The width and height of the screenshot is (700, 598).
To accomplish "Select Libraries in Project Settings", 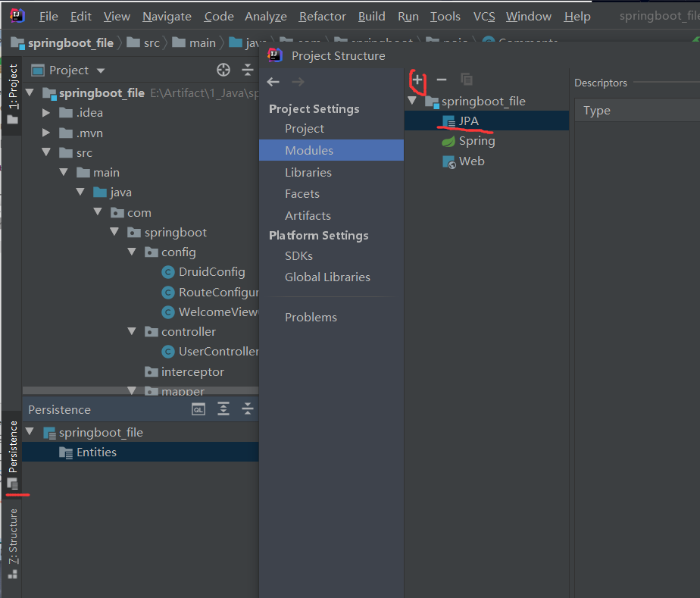I will (x=308, y=172).
